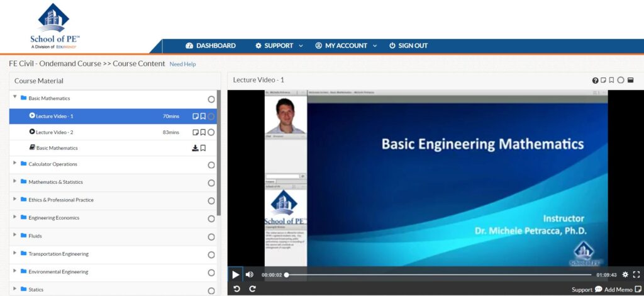Expand the Transportation Engineering folder
644x296 pixels.
pos(15,253)
